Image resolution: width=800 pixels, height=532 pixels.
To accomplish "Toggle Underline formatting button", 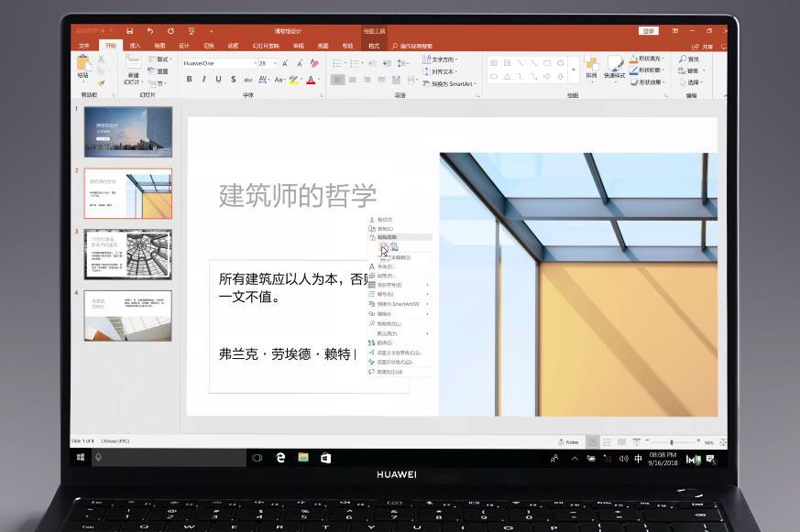I will (218, 80).
